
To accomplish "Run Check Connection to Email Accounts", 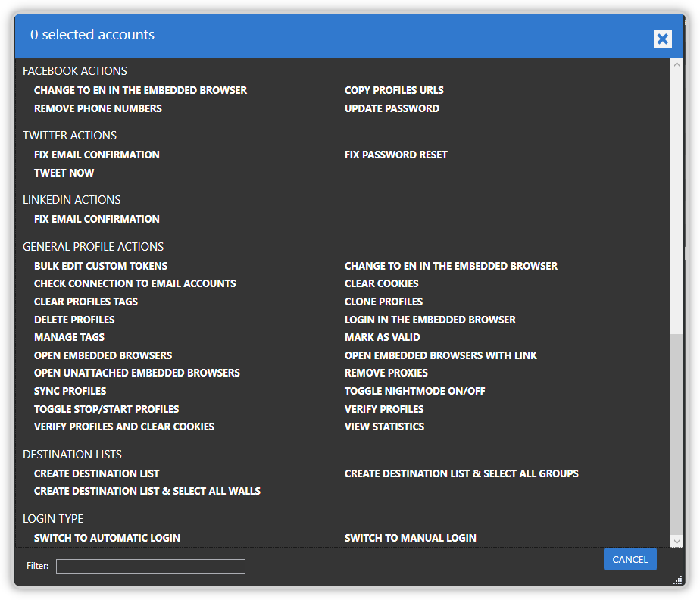I will 135,283.
